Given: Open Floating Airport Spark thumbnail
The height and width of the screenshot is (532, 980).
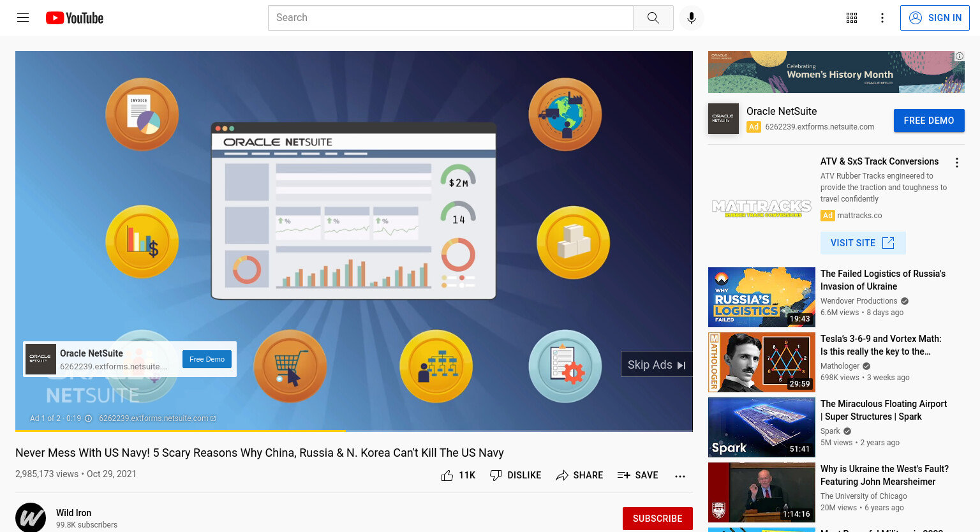Looking at the screenshot, I should (x=762, y=427).
